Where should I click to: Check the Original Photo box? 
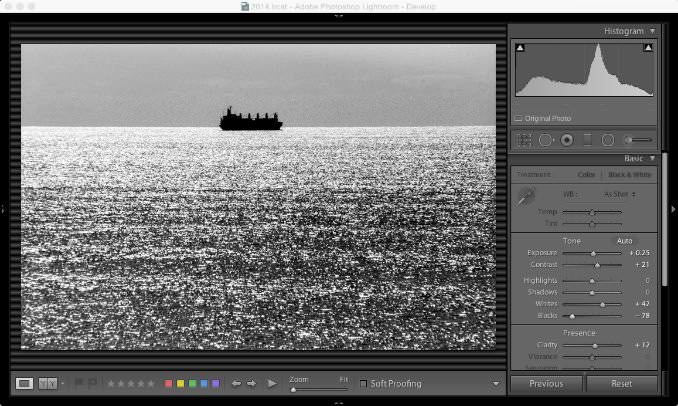518,118
